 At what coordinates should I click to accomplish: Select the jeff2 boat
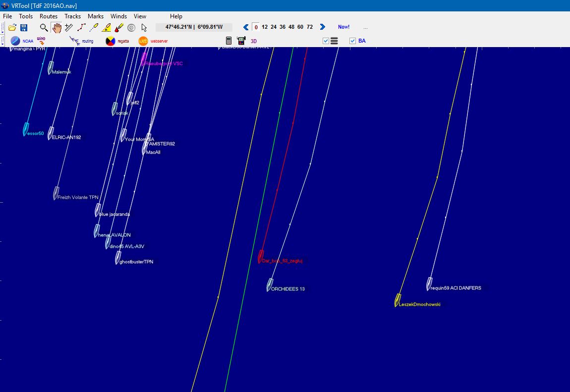[129, 99]
